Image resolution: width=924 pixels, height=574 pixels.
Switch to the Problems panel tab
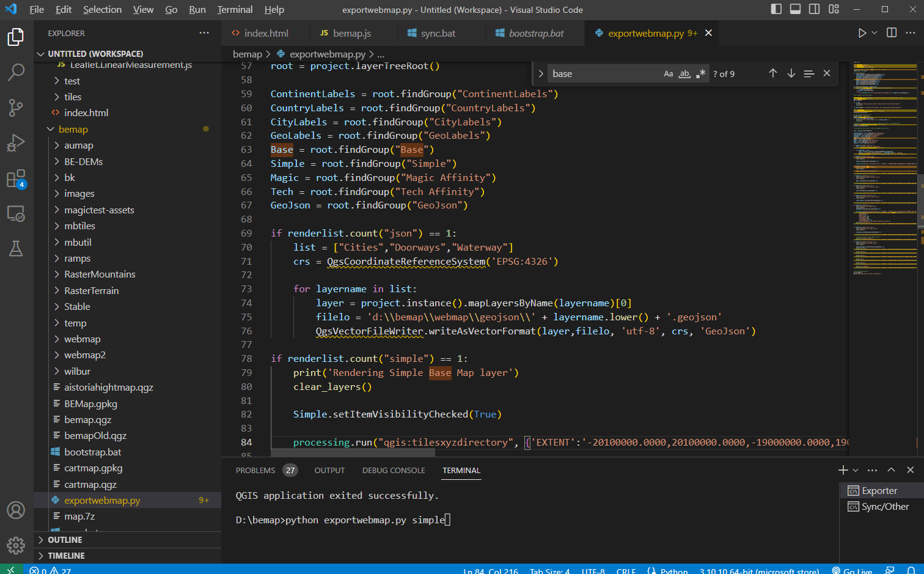tap(266, 470)
